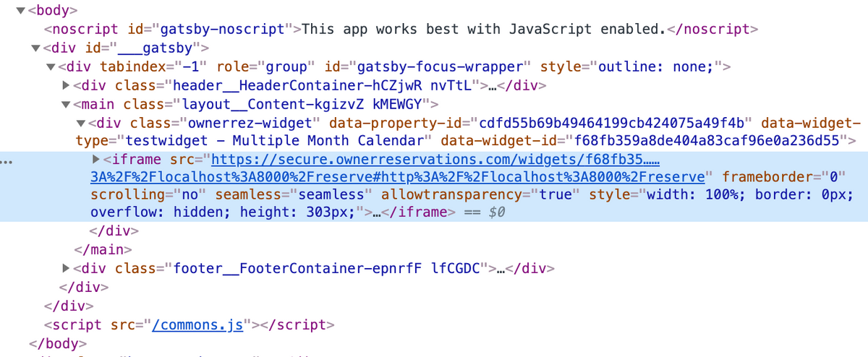Select the script src commons.js line

tap(190, 324)
